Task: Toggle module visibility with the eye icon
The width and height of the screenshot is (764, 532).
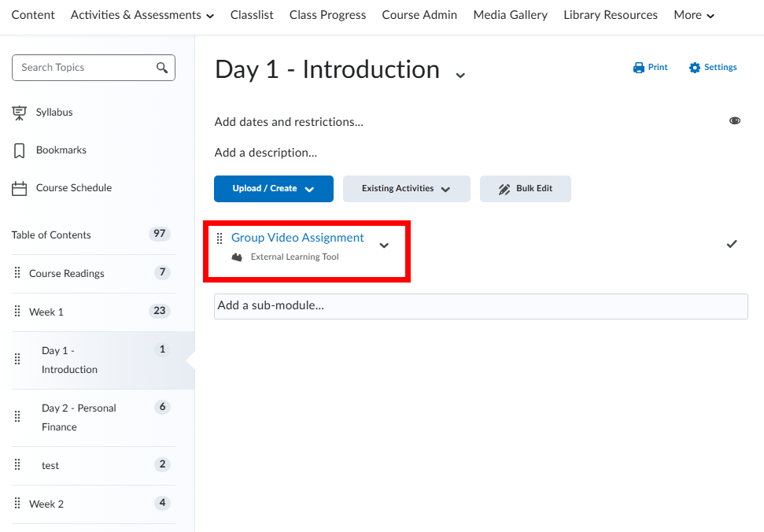Action: [735, 120]
